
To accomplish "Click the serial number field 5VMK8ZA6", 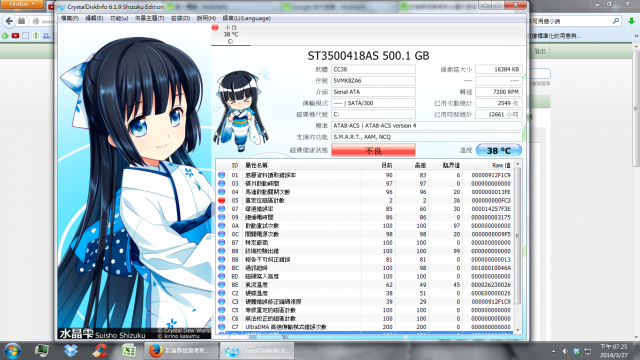I will 373,81.
